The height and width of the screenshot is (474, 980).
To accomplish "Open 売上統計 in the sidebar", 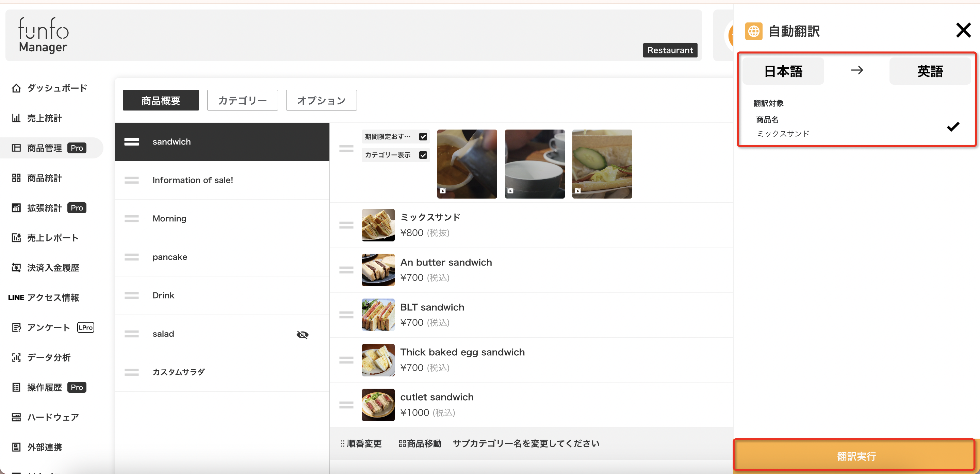I will 45,118.
